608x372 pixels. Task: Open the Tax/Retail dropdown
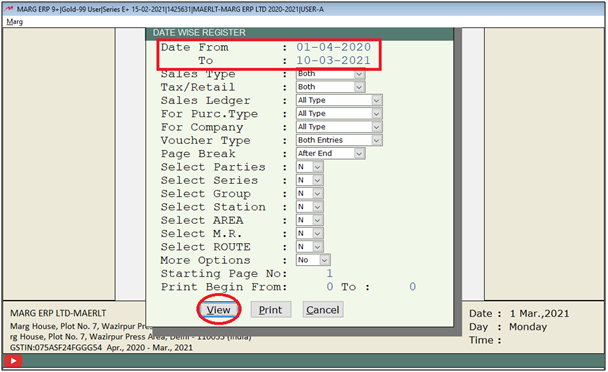coord(330,87)
